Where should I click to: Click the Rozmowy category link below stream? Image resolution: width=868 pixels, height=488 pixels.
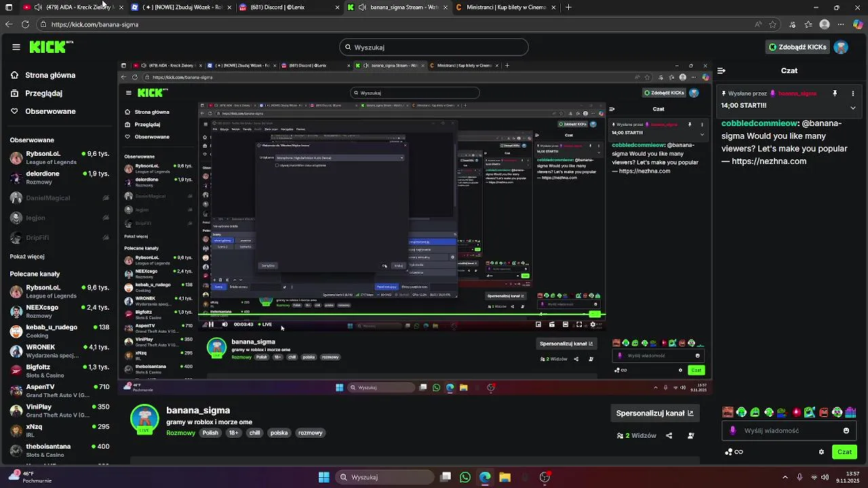click(180, 433)
